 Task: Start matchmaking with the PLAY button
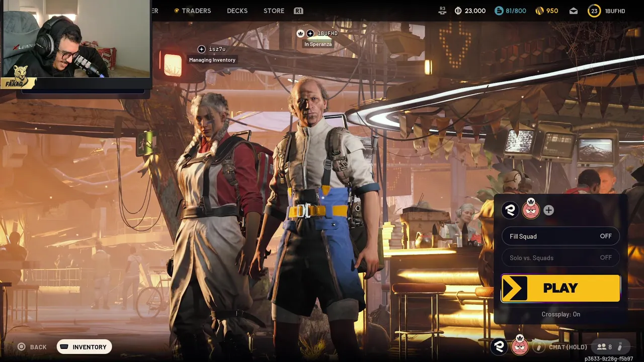(x=560, y=288)
